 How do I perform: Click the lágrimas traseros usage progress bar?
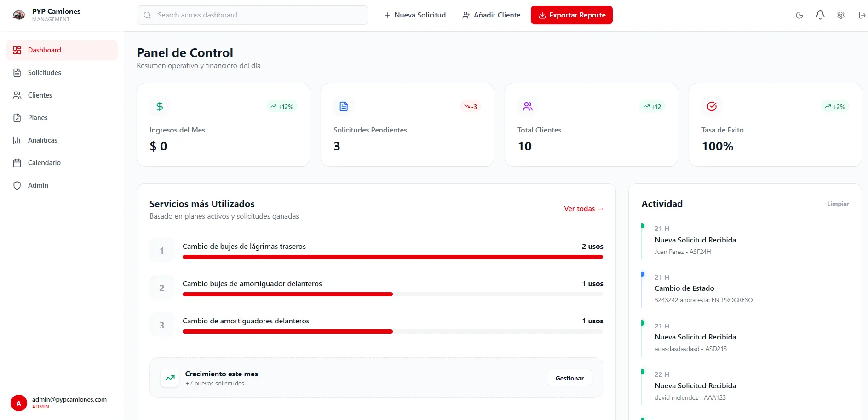tap(392, 257)
